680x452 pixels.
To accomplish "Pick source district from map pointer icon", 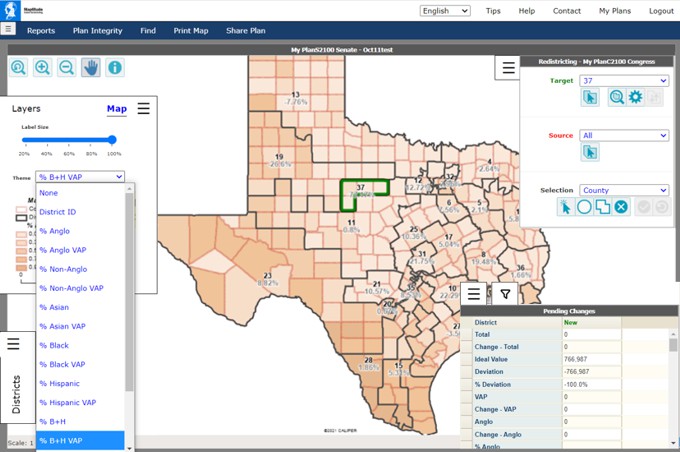I will (590, 152).
